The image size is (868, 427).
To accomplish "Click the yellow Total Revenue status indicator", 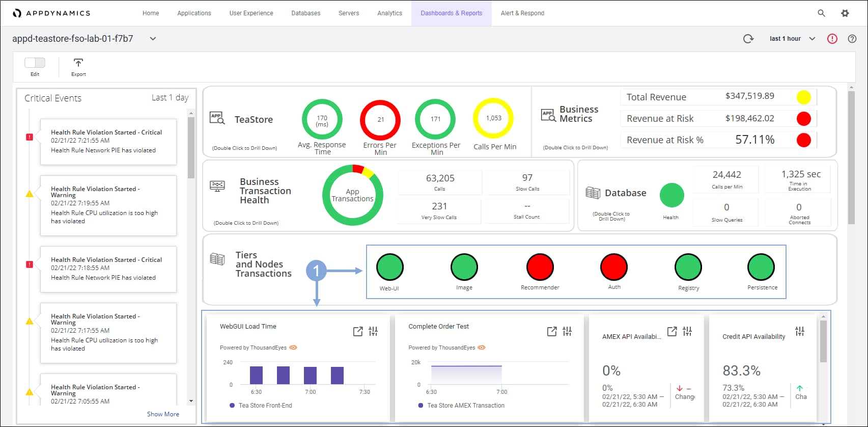I will [x=803, y=97].
